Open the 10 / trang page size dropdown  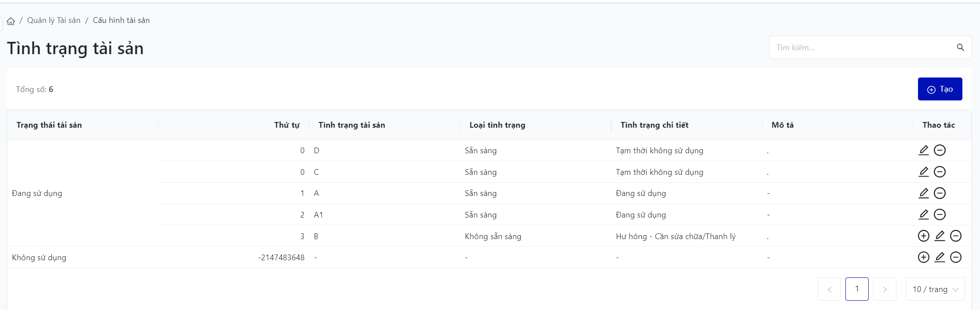[935, 289]
